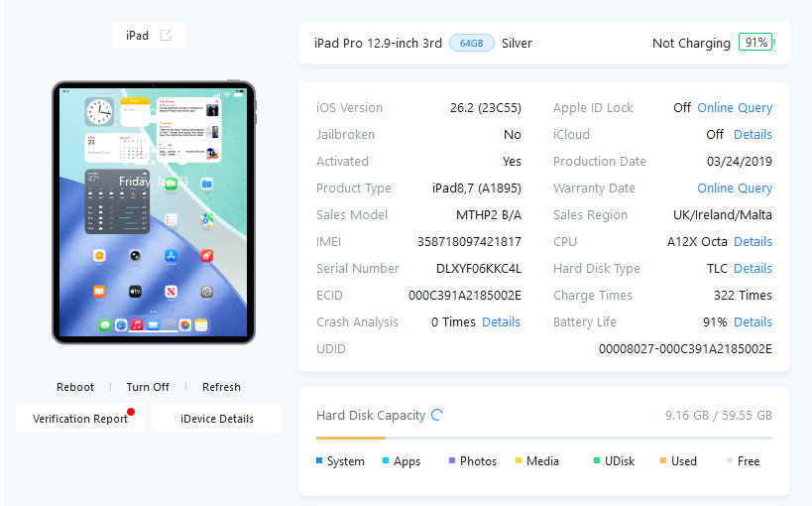View Battery Life Details link

point(753,321)
